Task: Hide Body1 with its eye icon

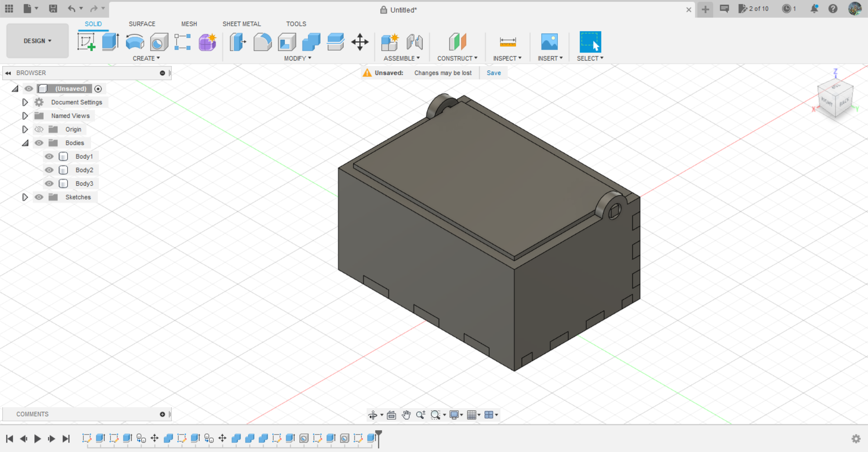Action: (x=49, y=156)
